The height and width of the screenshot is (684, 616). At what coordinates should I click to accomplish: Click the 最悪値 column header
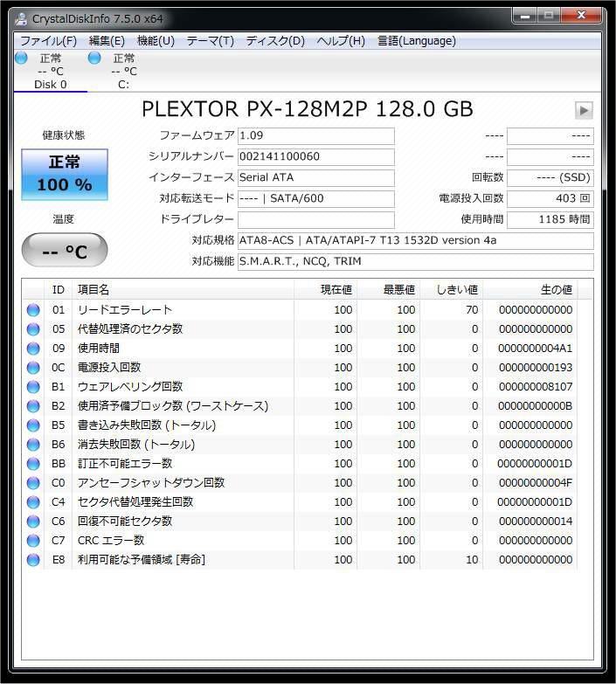coord(388,290)
